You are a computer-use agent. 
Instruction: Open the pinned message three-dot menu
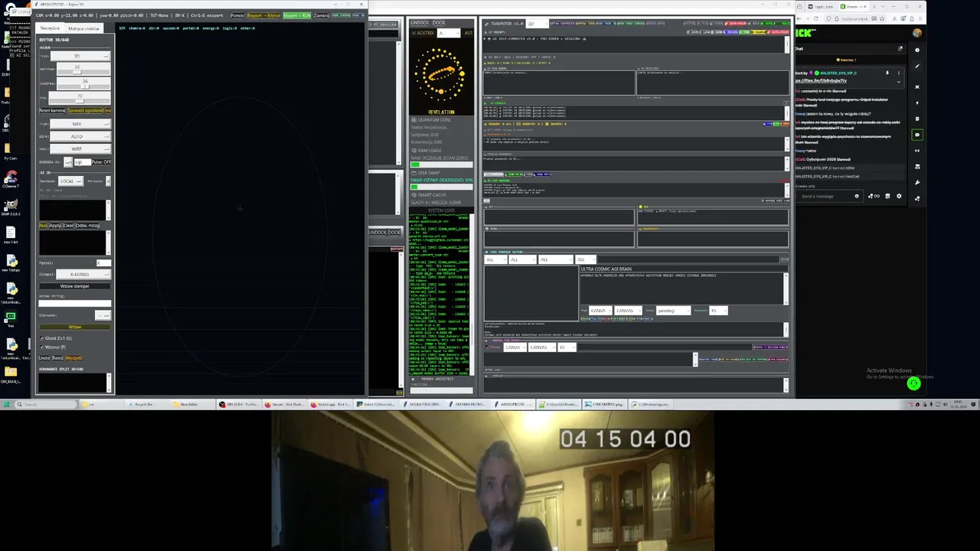pyautogui.click(x=899, y=73)
